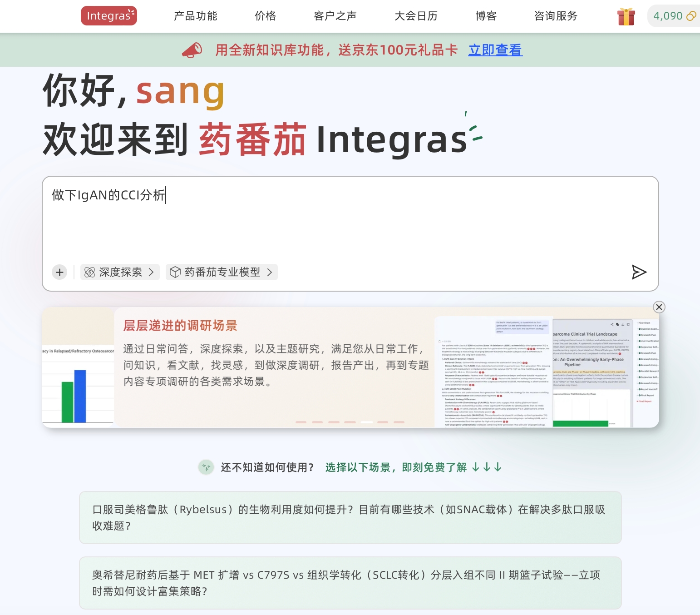Viewport: 700px width, 615px height.
Task: Select the first carousel indicator dash
Action: tap(301, 422)
